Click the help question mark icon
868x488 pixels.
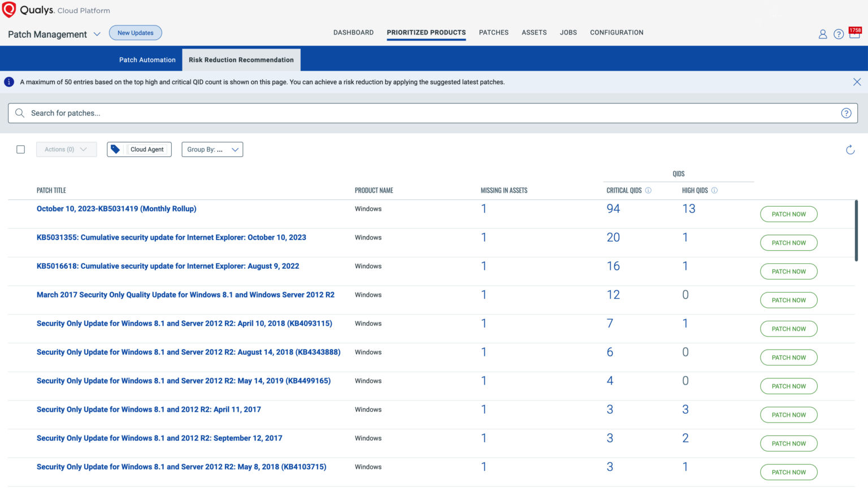pos(839,34)
